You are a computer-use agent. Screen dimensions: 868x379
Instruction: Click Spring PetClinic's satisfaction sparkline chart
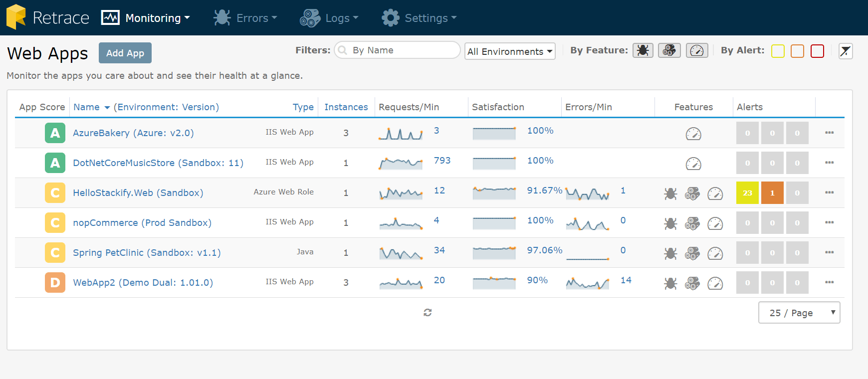[x=494, y=253]
